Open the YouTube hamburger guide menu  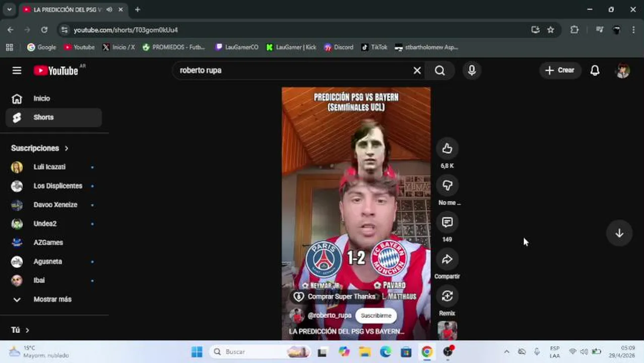pyautogui.click(x=17, y=71)
